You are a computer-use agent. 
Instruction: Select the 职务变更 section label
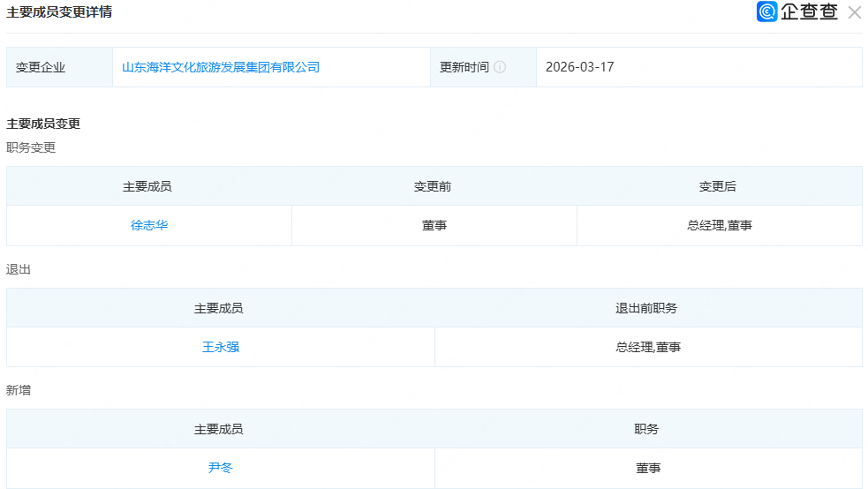[31, 147]
